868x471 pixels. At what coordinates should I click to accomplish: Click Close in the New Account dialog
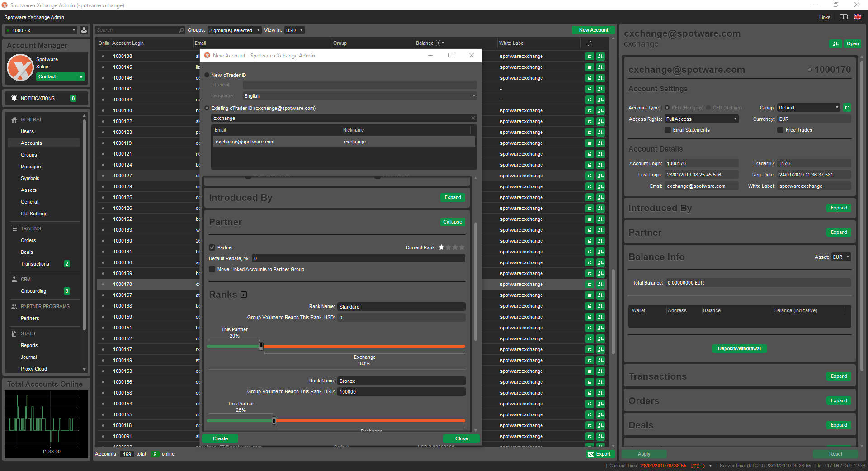point(461,438)
